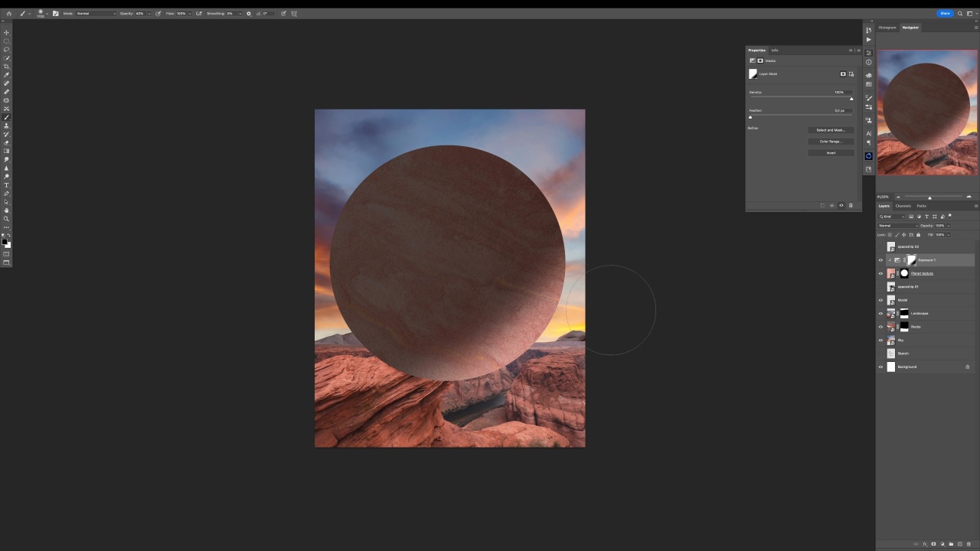980x551 pixels.
Task: Select the Crop tool
Action: click(7, 67)
